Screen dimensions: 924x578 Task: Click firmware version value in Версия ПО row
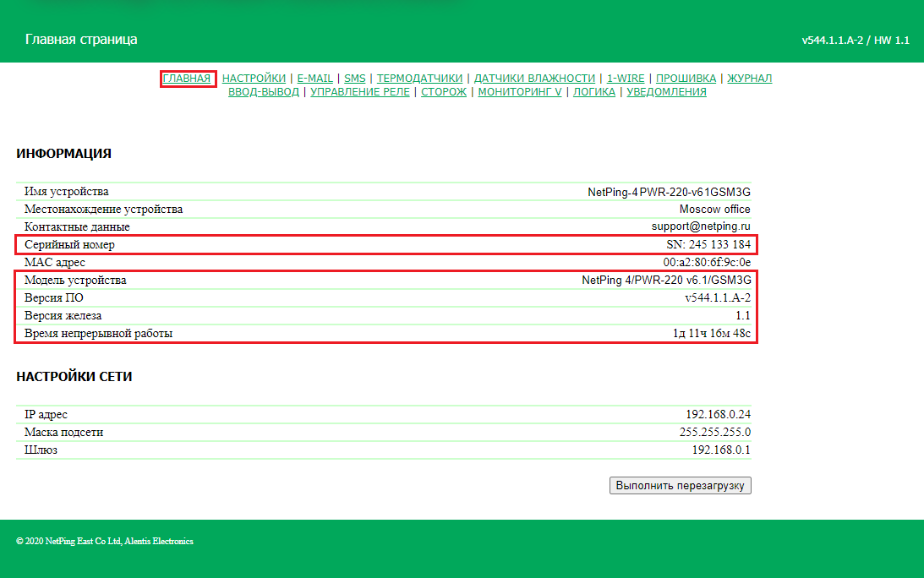pos(718,297)
